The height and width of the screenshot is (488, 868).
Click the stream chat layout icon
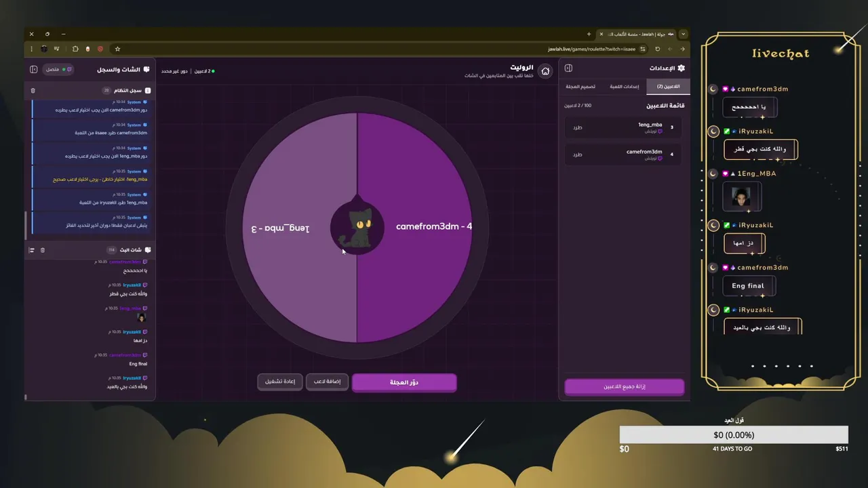31,250
